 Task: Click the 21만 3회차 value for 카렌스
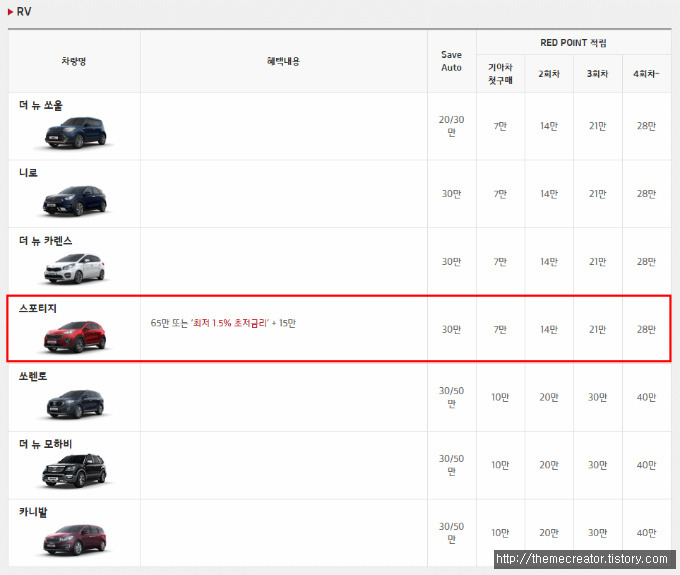pos(598,261)
